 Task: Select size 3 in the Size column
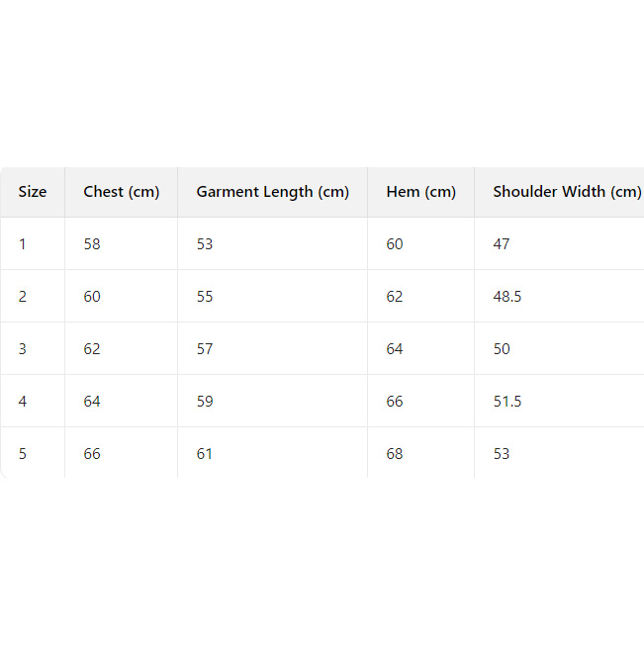[23, 349]
